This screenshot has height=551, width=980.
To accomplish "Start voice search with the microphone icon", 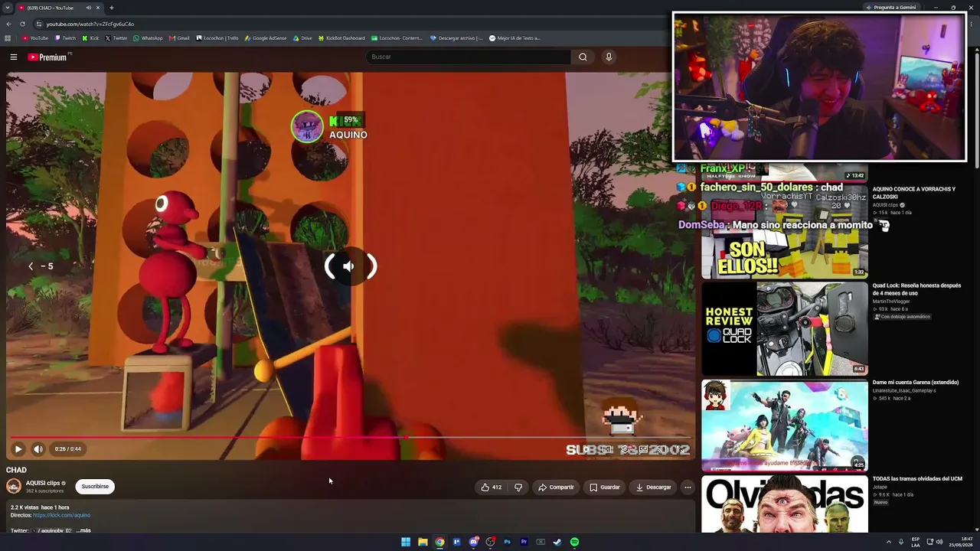I will click(609, 57).
